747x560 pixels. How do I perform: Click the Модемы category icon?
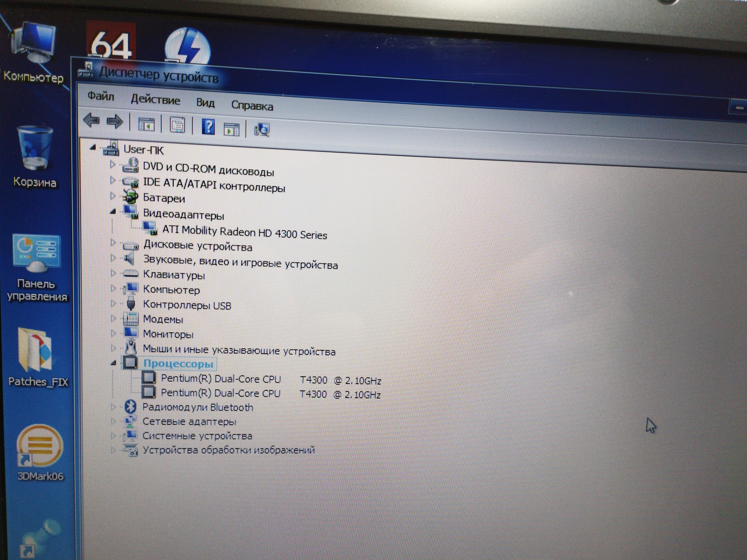(x=131, y=318)
